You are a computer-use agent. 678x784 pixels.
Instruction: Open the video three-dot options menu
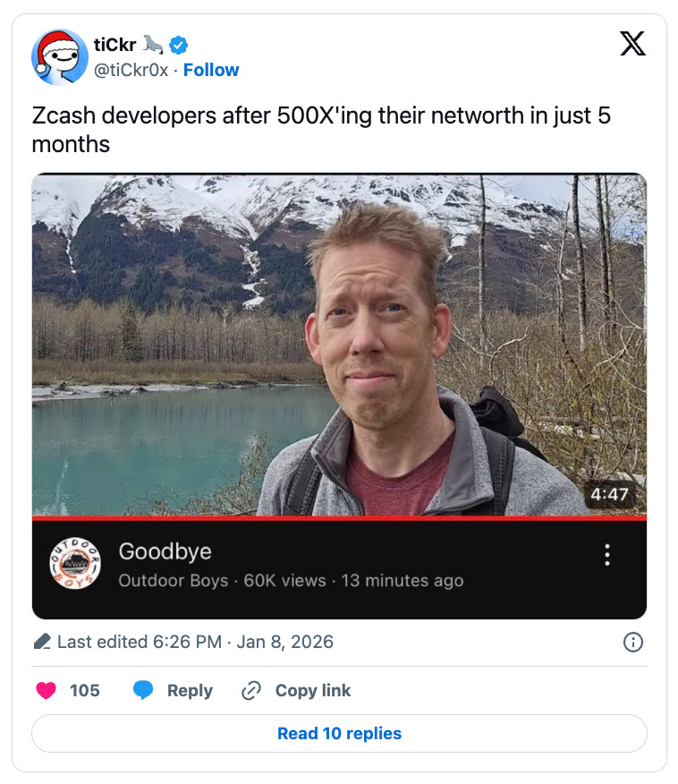pos(607,555)
